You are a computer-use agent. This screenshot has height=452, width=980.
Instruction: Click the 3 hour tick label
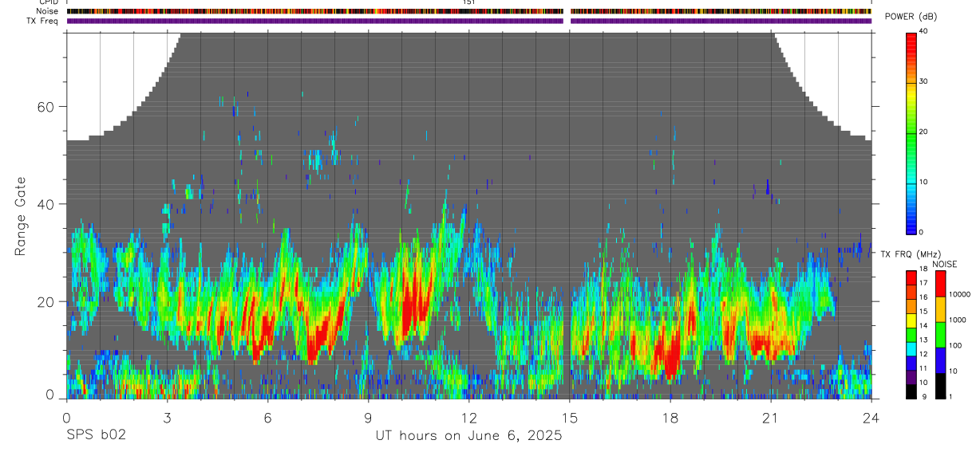[x=167, y=417]
